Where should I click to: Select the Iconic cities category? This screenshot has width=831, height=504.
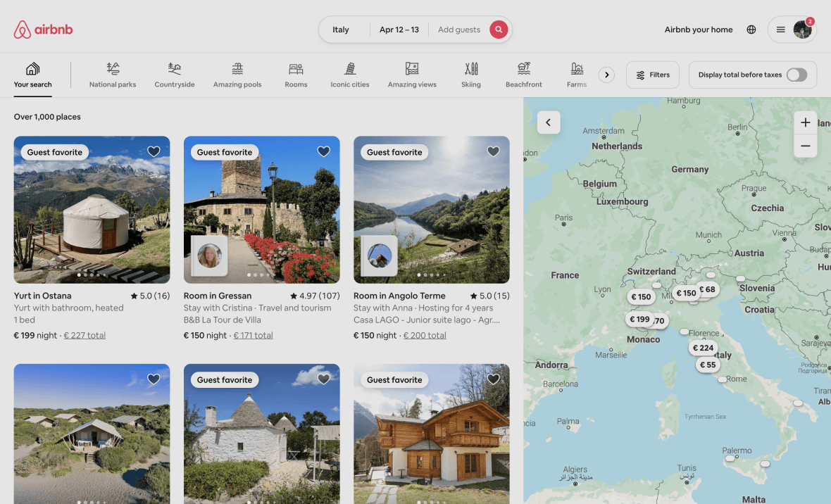click(350, 75)
